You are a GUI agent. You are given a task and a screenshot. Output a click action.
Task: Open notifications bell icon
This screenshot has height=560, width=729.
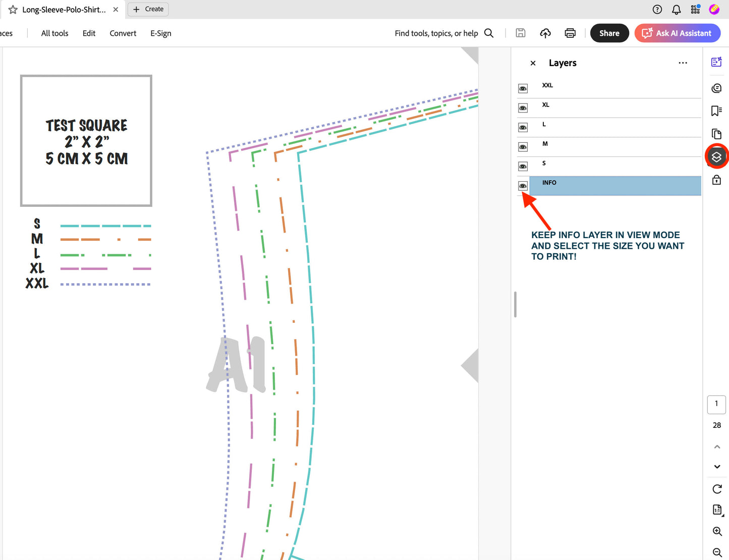[677, 10]
